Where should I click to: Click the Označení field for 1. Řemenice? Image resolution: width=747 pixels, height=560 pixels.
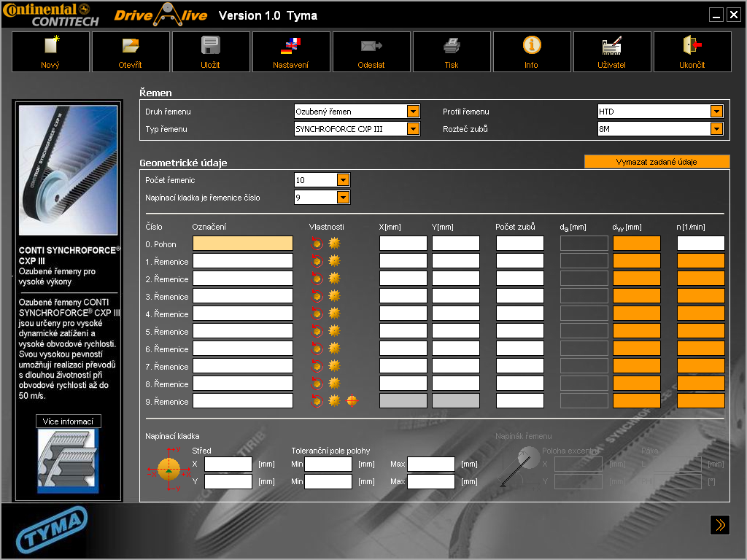point(242,261)
